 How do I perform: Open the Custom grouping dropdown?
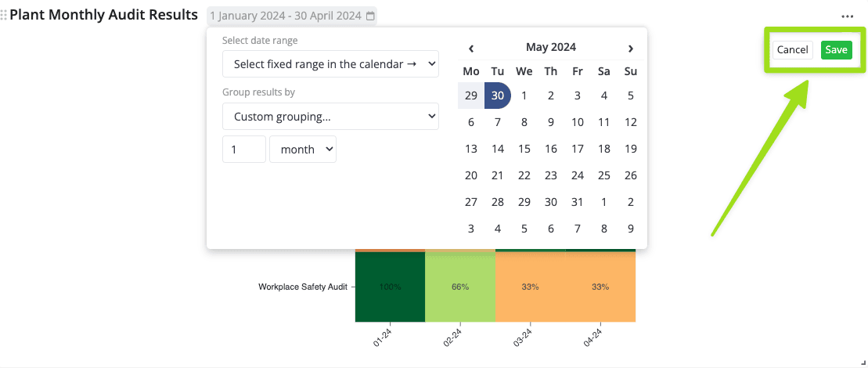(330, 117)
